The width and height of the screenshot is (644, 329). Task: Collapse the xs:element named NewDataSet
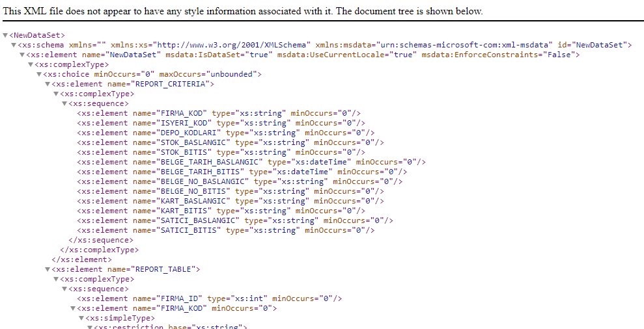click(23, 55)
